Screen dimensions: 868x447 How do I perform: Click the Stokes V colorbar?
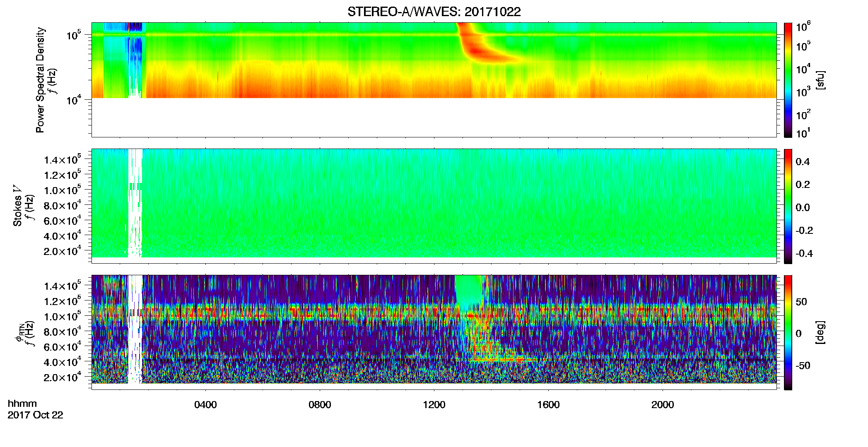[x=788, y=206]
